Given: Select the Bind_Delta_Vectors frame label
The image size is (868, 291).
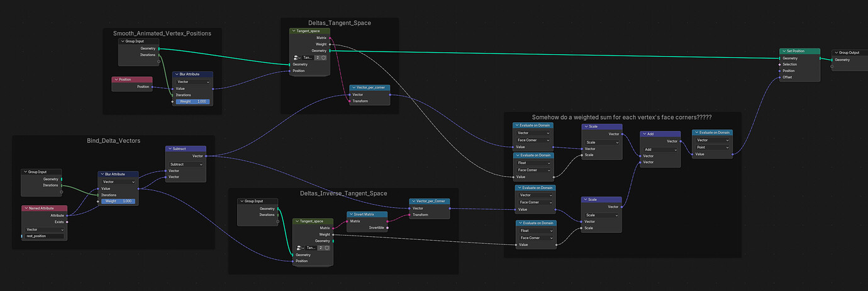Looking at the screenshot, I should (113, 140).
